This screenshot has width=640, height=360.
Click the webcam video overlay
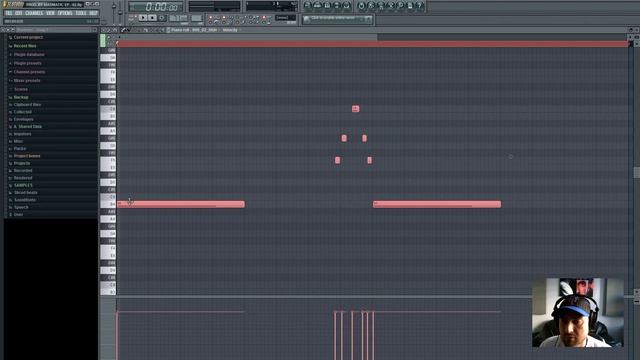(x=578, y=313)
